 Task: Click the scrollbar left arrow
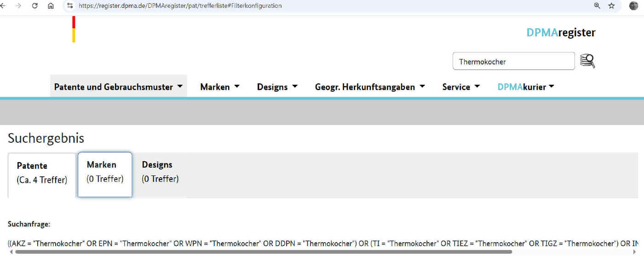(10, 251)
